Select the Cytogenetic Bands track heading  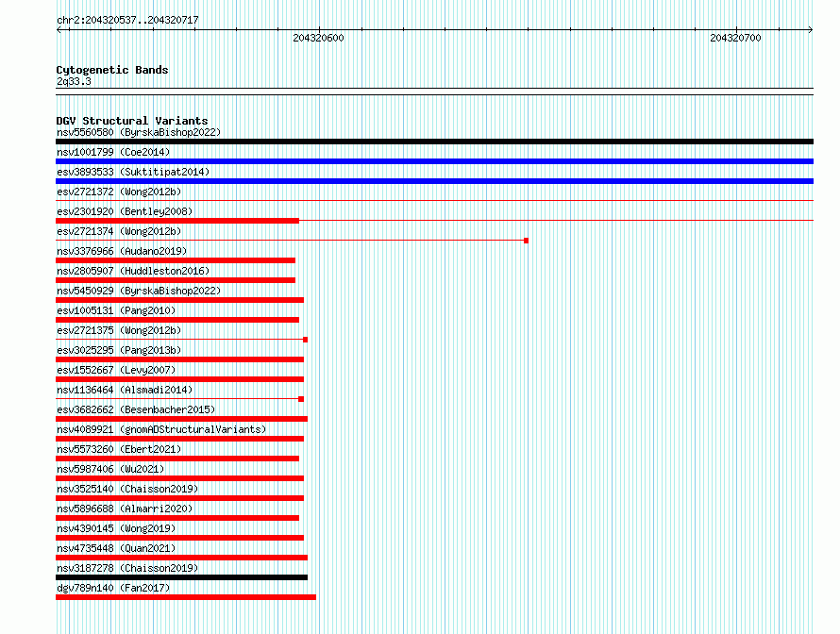click(112, 70)
